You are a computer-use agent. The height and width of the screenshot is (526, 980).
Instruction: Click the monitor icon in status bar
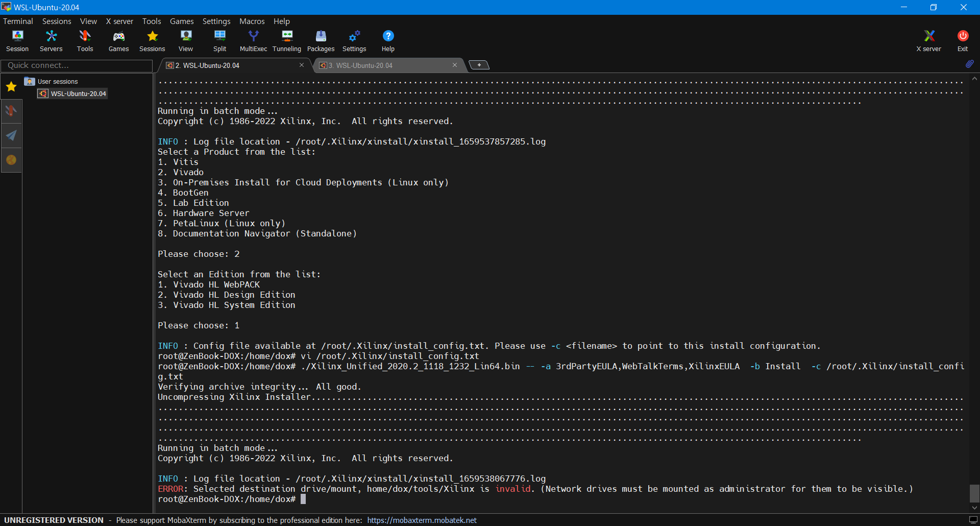pos(973,520)
